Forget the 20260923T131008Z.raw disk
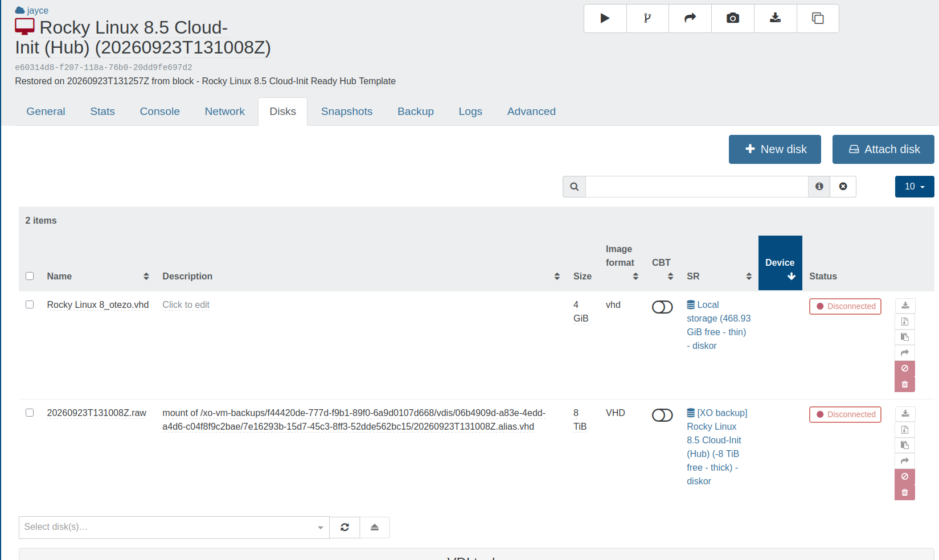 [x=905, y=476]
